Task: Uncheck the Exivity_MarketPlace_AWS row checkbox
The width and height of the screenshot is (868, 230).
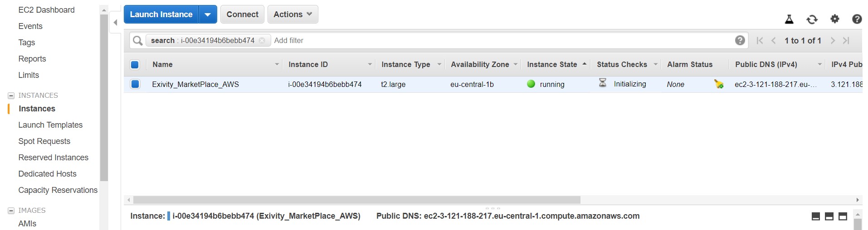Action: point(135,84)
